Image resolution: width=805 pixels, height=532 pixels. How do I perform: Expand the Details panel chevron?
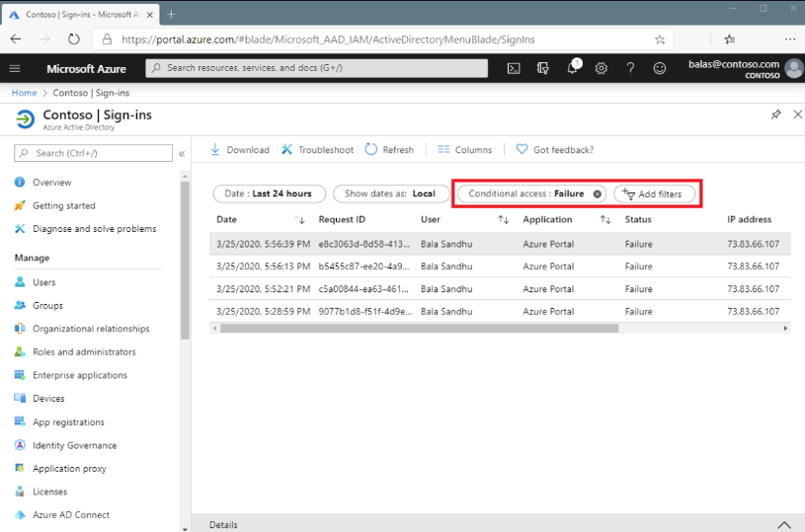(x=784, y=525)
